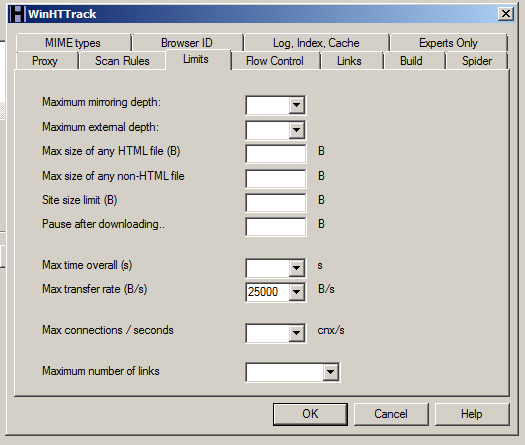Click the WinHTTrack title bar icon

pyautogui.click(x=17, y=14)
